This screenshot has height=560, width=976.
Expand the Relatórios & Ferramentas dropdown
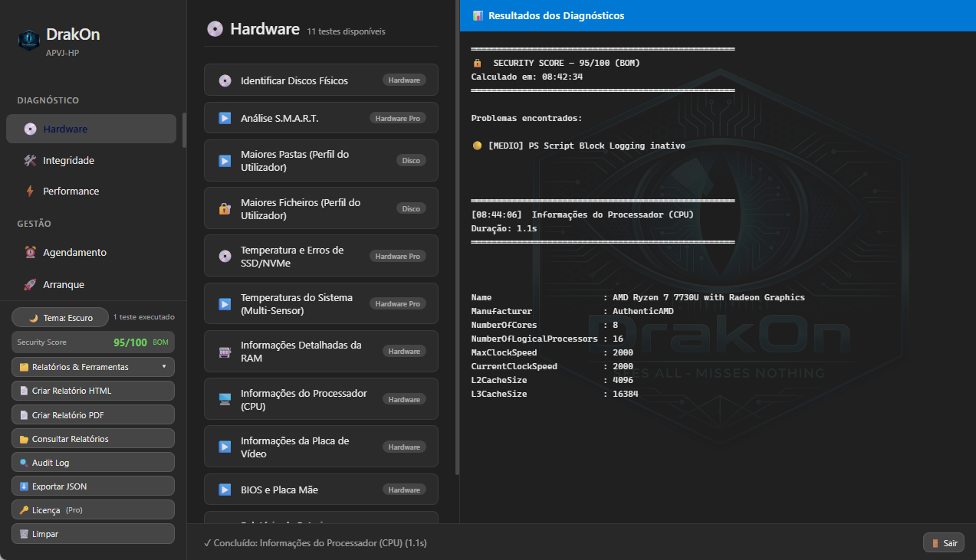coord(93,367)
